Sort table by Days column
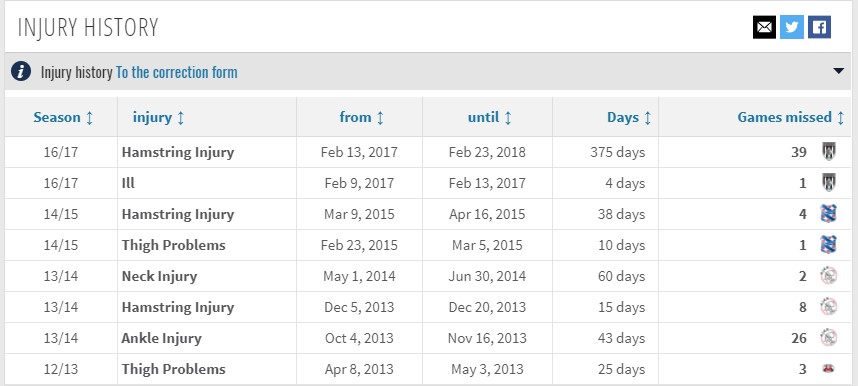Screen dimensions: 858x386 tap(629, 117)
